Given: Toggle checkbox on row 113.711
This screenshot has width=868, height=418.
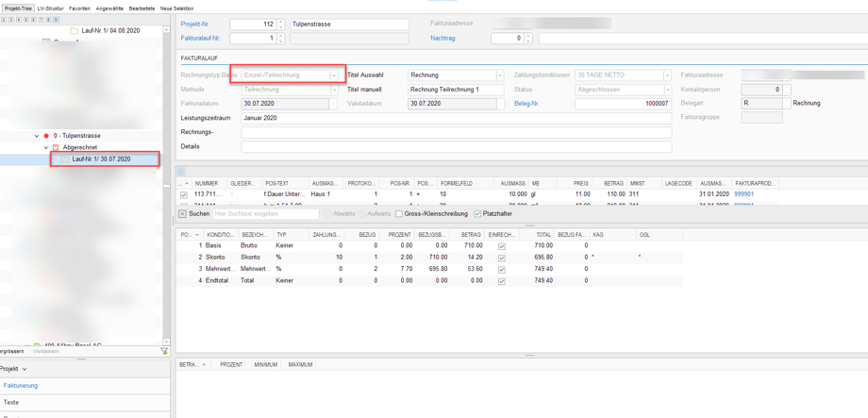Looking at the screenshot, I should (x=184, y=194).
